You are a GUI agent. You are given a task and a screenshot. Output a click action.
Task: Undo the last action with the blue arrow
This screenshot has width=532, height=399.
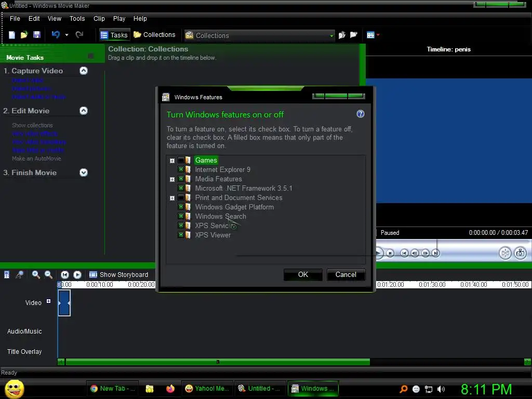click(56, 35)
